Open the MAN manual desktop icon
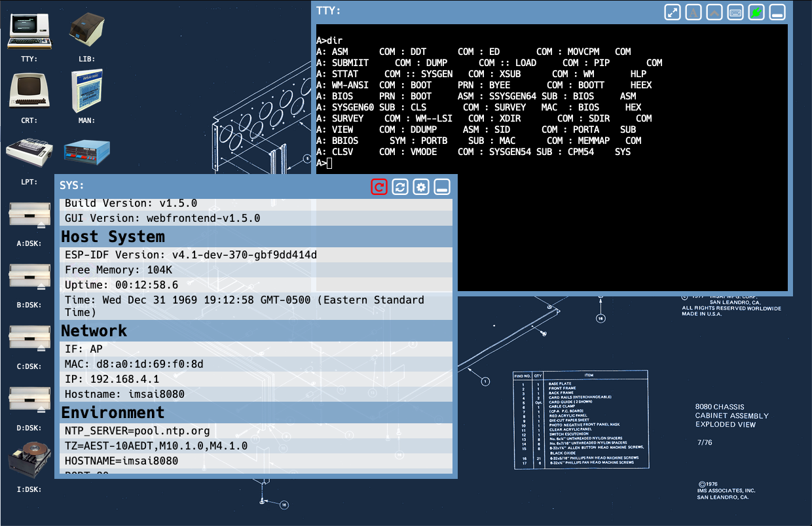 click(x=87, y=90)
